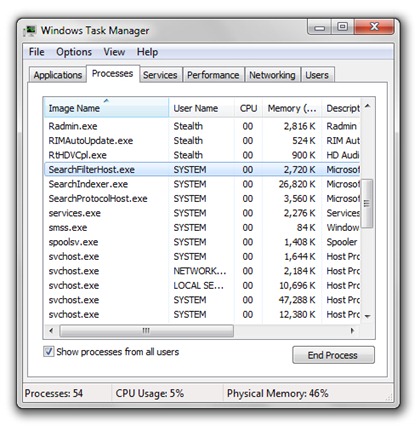Switch to the Applications tab
The height and width of the screenshot is (431, 420).
coord(58,75)
